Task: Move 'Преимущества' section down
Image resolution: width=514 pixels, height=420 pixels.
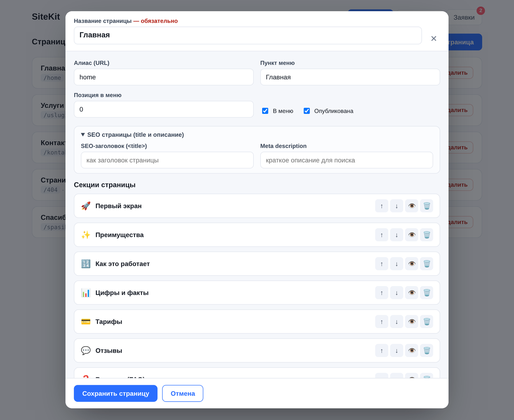Action: (397, 235)
